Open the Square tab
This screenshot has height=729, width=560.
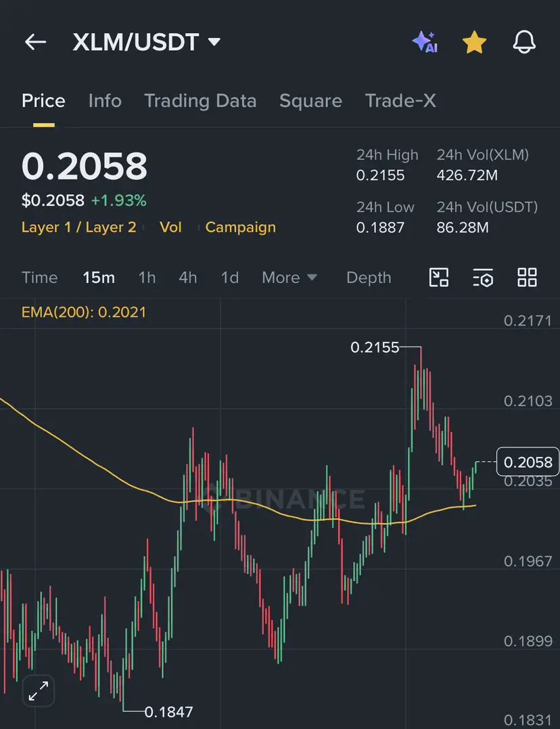[x=310, y=101]
